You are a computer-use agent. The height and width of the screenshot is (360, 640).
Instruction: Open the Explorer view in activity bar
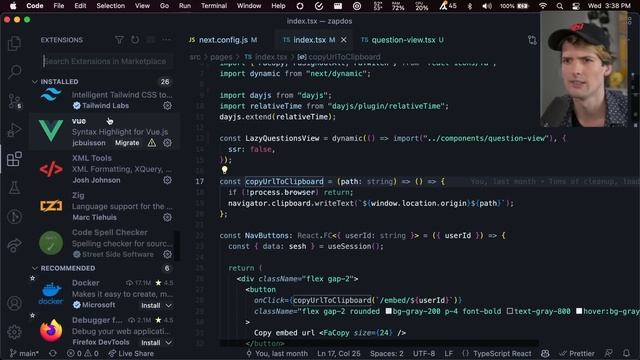(x=14, y=43)
